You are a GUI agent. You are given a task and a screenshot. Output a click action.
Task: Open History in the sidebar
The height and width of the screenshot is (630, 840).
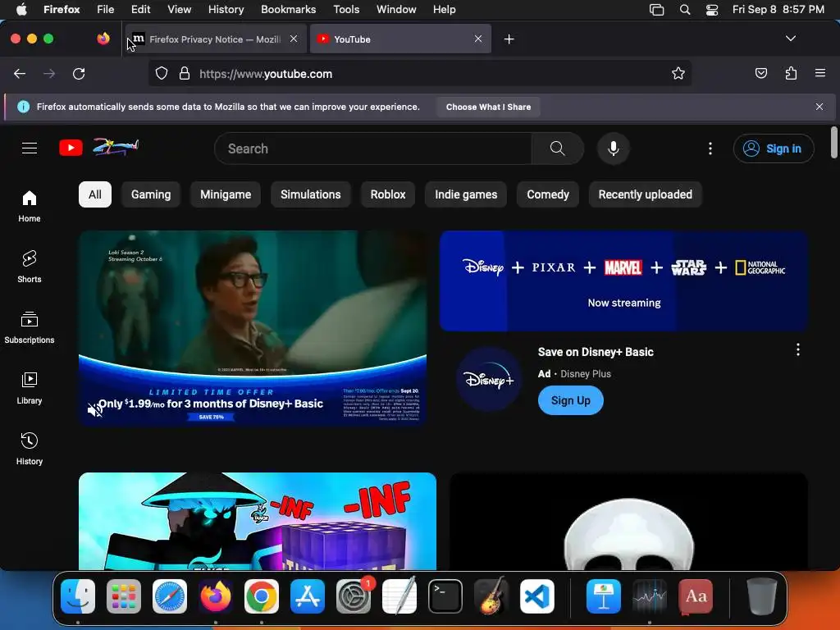(30, 449)
